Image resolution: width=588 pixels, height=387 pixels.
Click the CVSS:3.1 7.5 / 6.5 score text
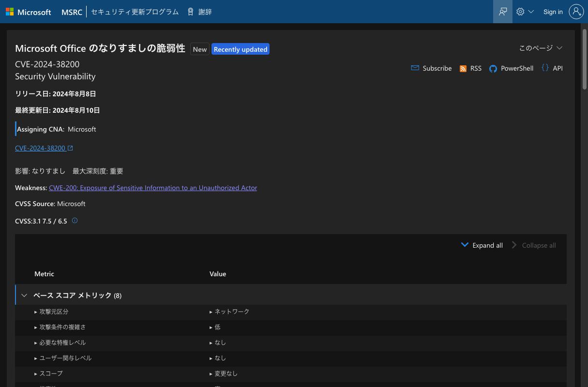pyautogui.click(x=41, y=221)
